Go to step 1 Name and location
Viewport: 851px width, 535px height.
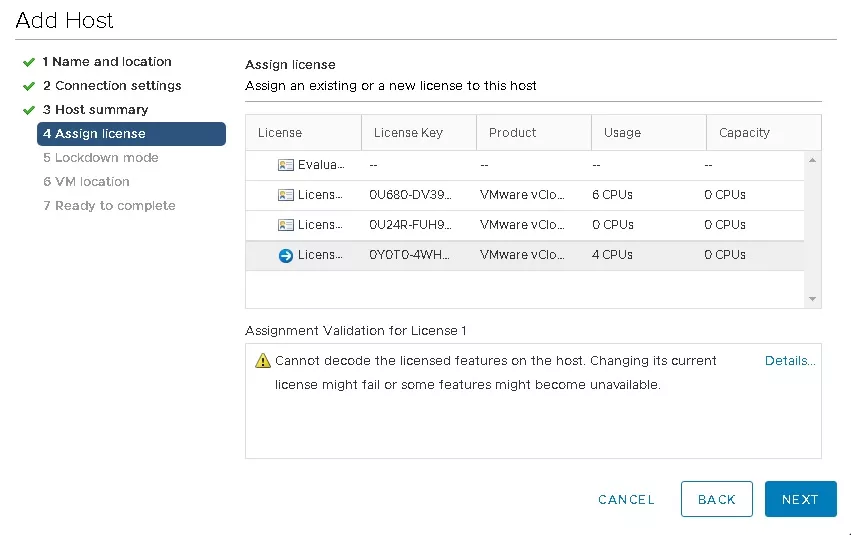point(107,62)
